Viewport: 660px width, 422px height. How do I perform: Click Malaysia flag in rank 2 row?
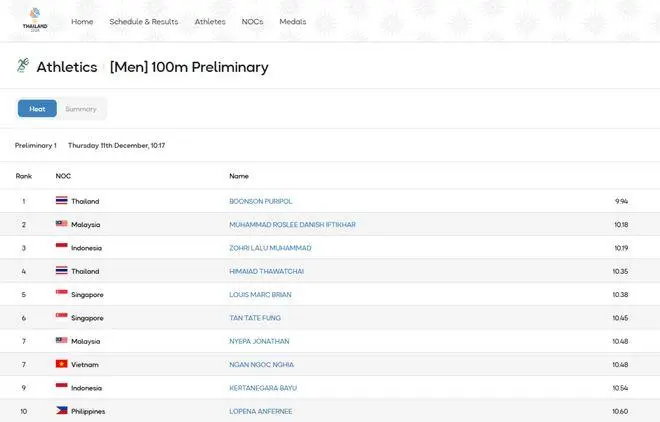[61, 224]
